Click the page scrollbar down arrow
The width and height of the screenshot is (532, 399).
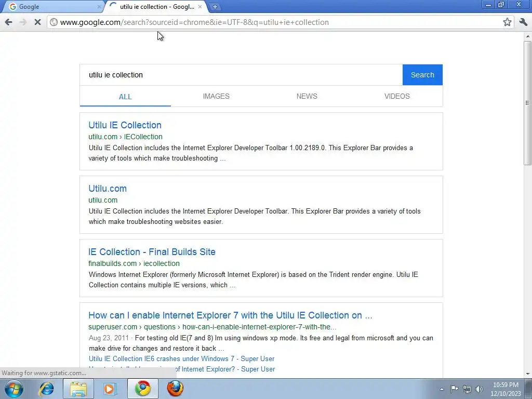tap(528, 374)
